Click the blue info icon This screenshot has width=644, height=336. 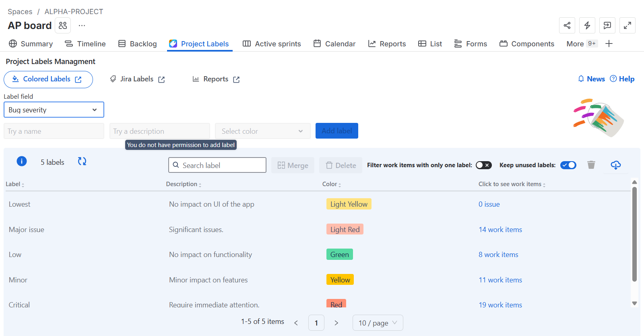coord(22,162)
